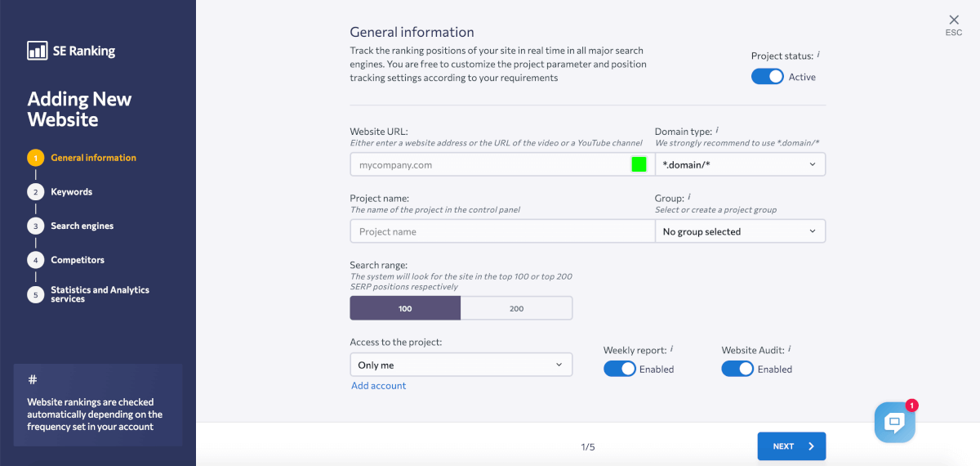This screenshot has height=466, width=980.
Task: Open the live chat bubble icon
Action: [894, 422]
